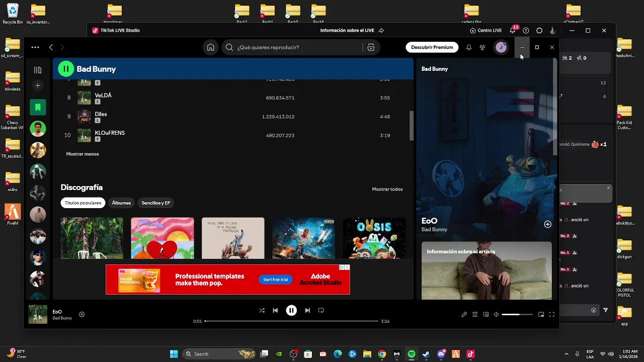Image resolution: width=644 pixels, height=362 pixels.
Task: Open Windows taskbar Search box
Action: (219, 354)
